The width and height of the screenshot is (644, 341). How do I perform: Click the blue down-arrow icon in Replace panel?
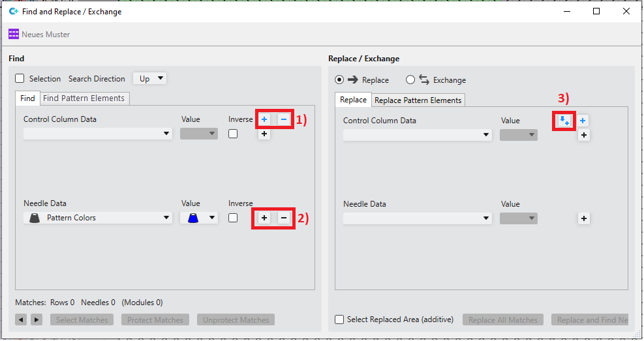(x=564, y=121)
